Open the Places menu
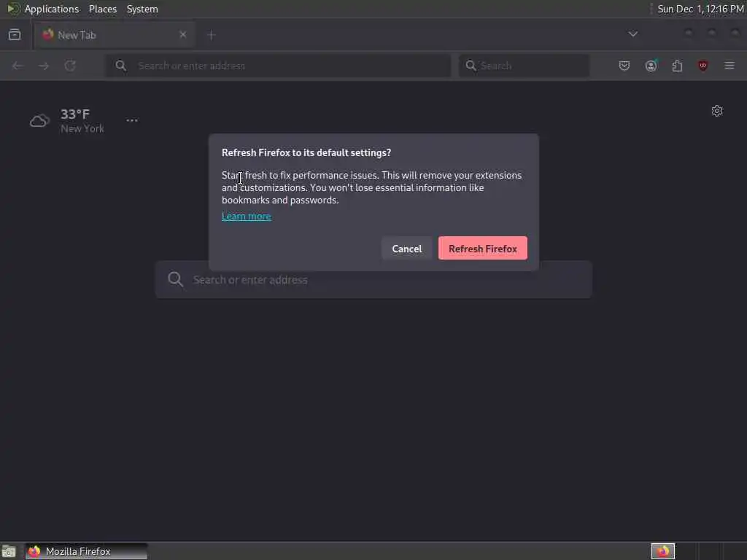Image resolution: width=747 pixels, height=560 pixels. (x=102, y=9)
